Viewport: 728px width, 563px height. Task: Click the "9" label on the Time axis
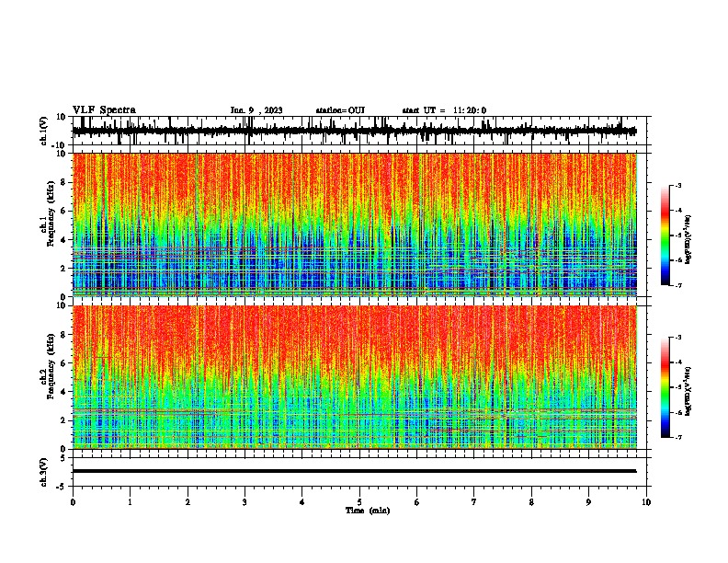click(588, 502)
